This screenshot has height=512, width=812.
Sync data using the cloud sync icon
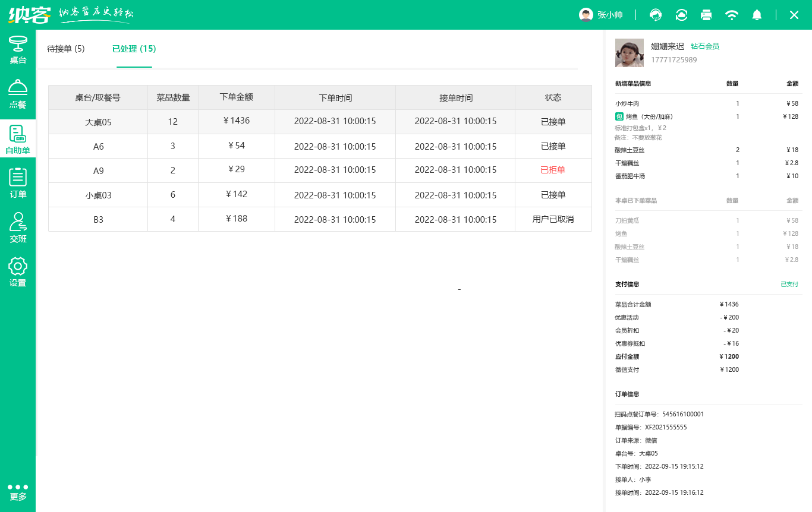point(680,14)
